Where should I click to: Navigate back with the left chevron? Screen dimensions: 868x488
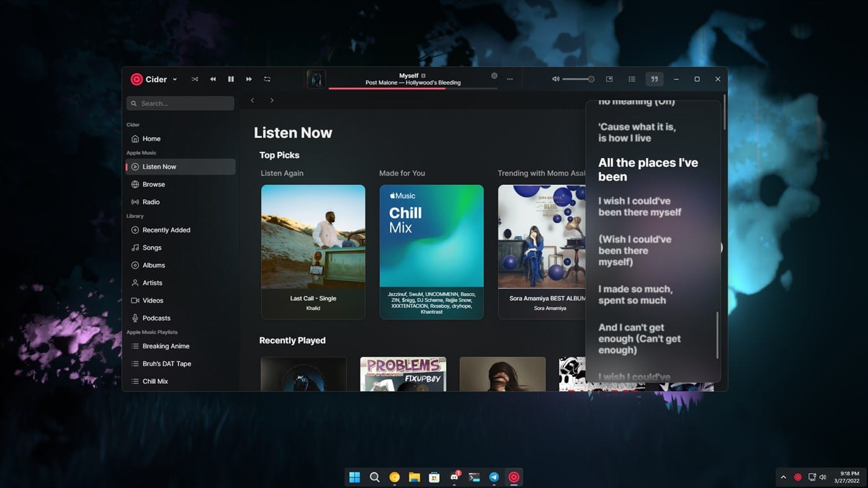[252, 100]
